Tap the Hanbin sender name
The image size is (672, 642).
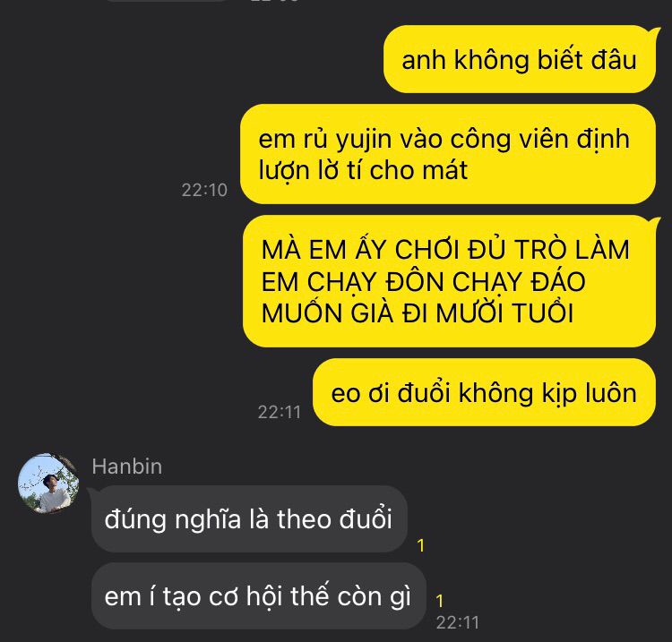pyautogui.click(x=127, y=467)
